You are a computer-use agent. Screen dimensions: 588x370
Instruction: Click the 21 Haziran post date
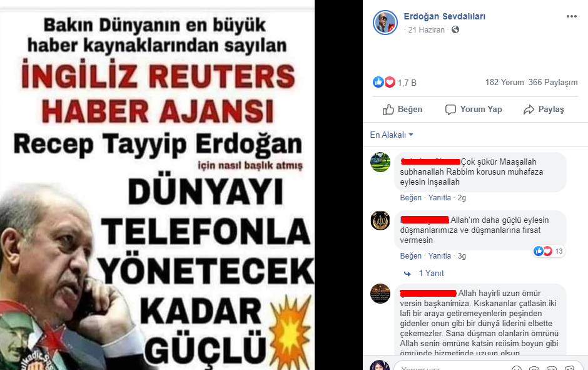coord(426,29)
